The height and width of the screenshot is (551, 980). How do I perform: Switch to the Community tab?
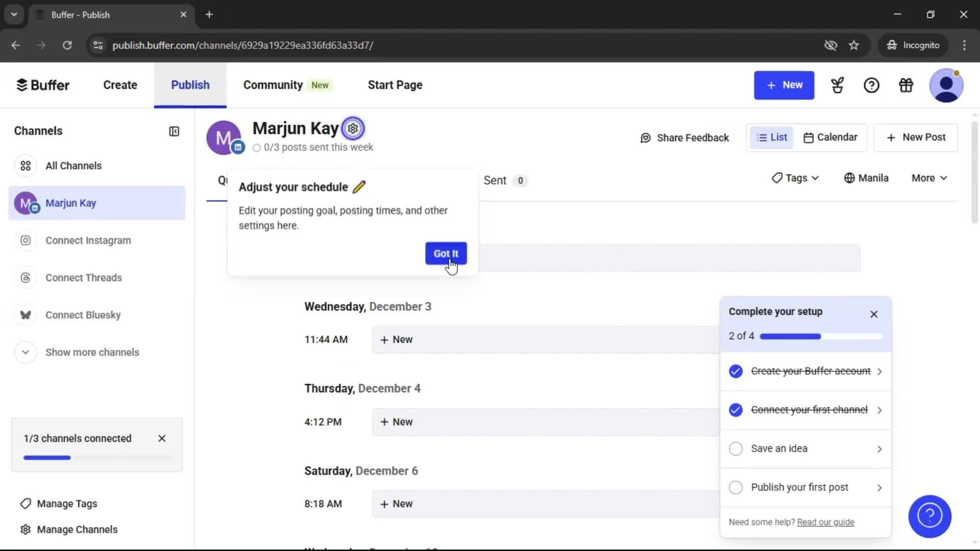273,85
